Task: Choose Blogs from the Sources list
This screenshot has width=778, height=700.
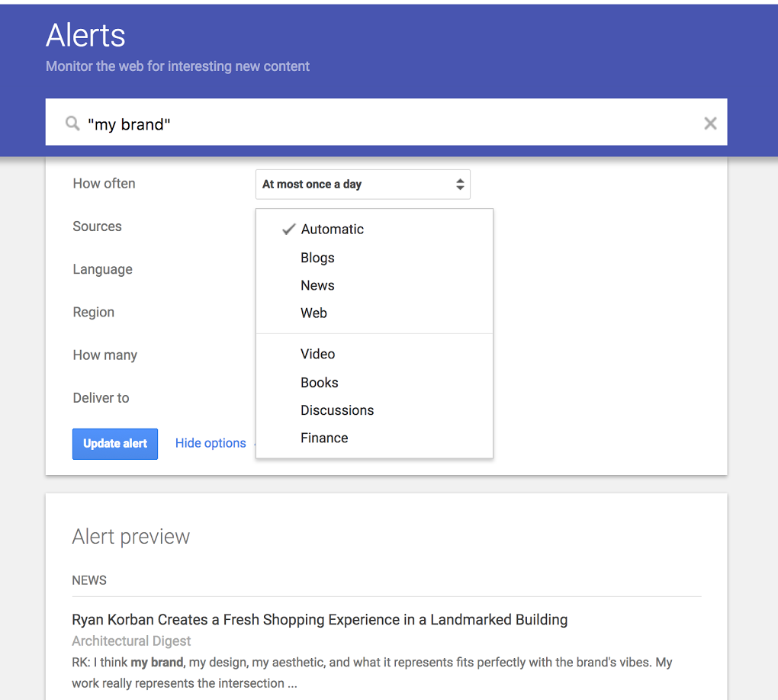Action: coord(374,258)
